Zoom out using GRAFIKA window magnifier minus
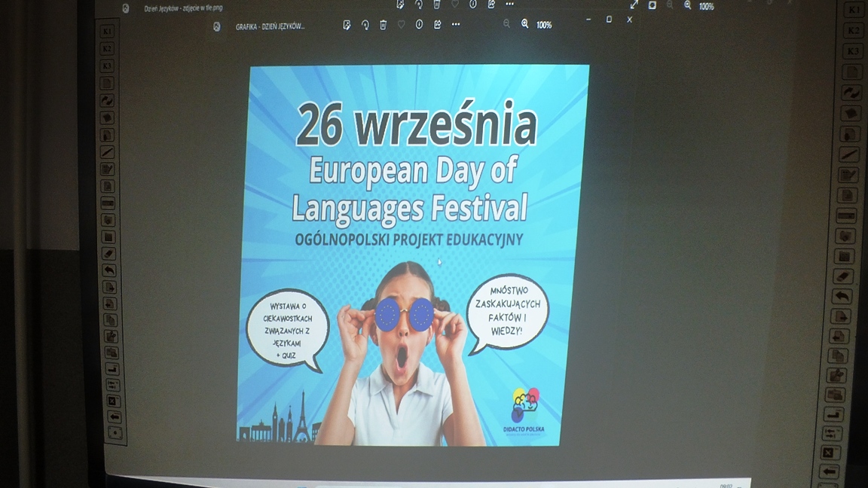 (507, 24)
